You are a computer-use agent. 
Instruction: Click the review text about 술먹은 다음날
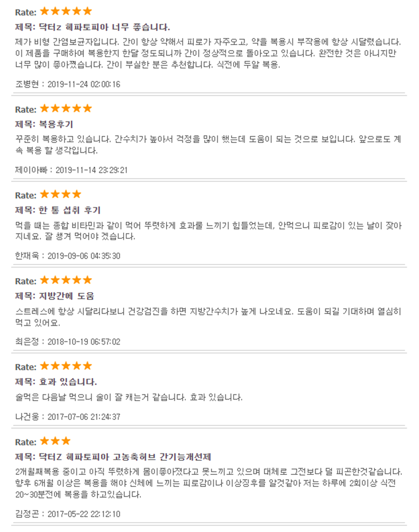(x=129, y=397)
